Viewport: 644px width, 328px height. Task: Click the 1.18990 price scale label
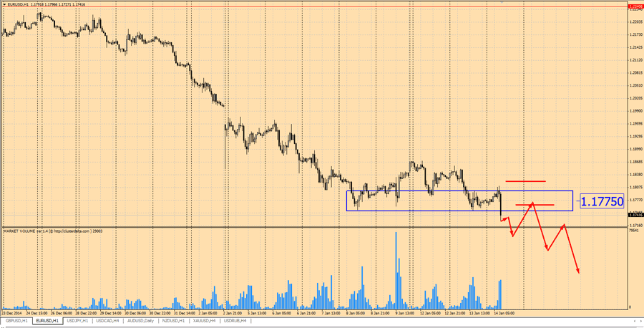(x=635, y=149)
